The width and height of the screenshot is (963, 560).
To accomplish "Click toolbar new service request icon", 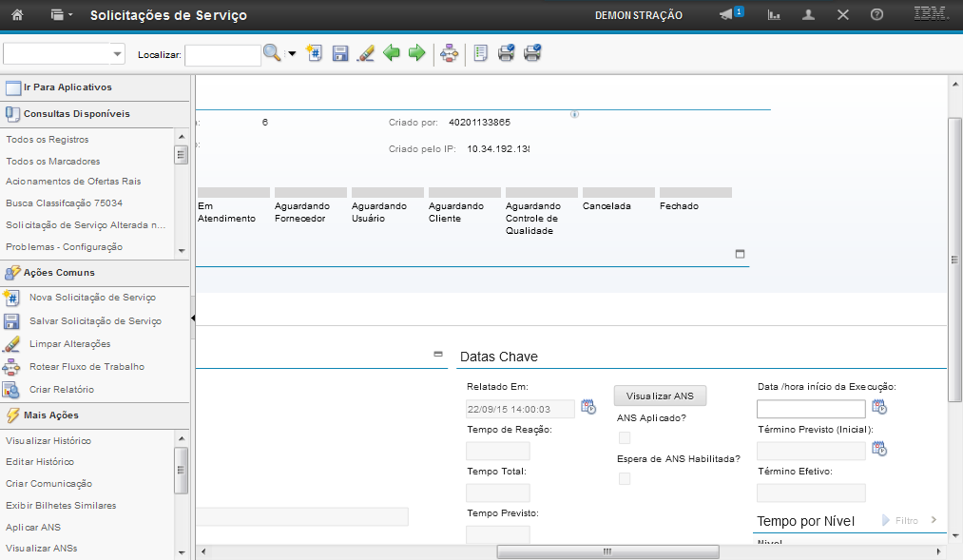I will point(315,54).
